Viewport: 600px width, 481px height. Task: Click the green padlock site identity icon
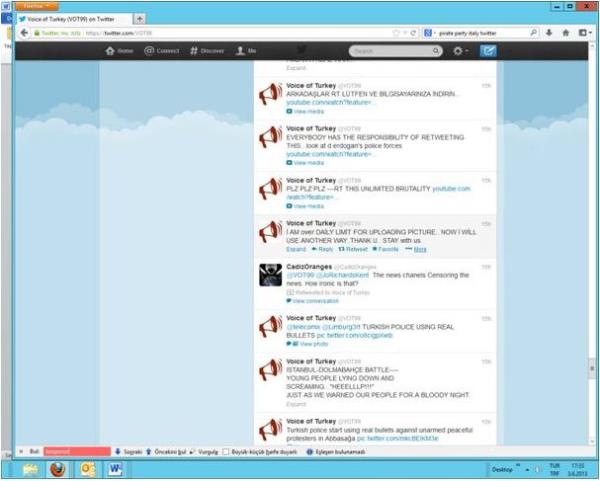(x=37, y=33)
